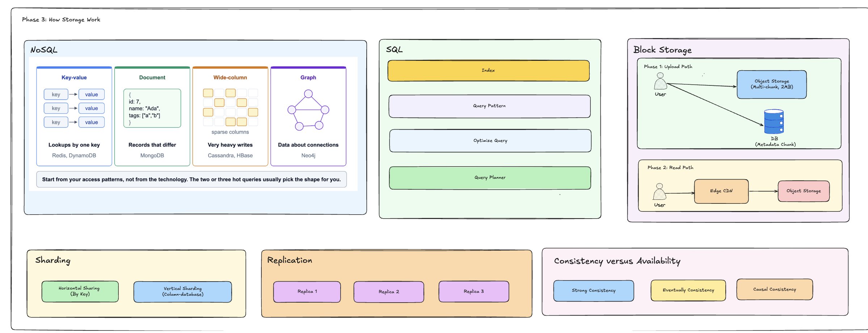Click the Optimize Query box
The width and height of the screenshot is (868, 333).
click(490, 141)
